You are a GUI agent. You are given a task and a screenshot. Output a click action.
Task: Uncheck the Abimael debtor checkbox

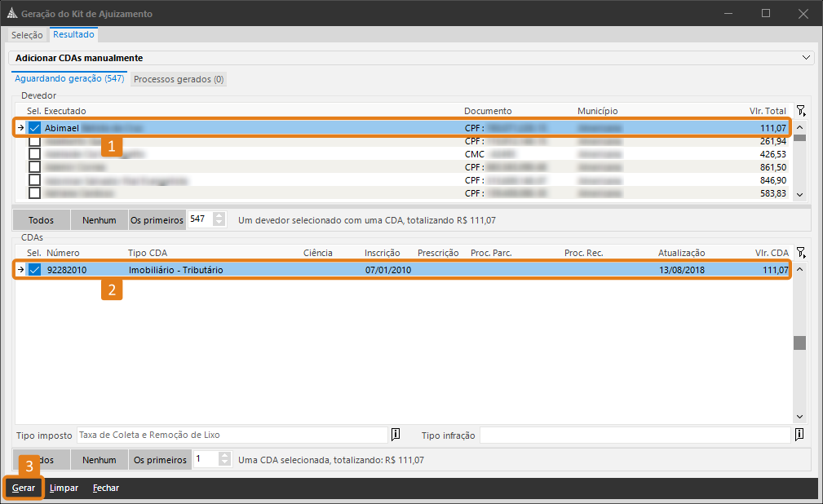coord(34,128)
